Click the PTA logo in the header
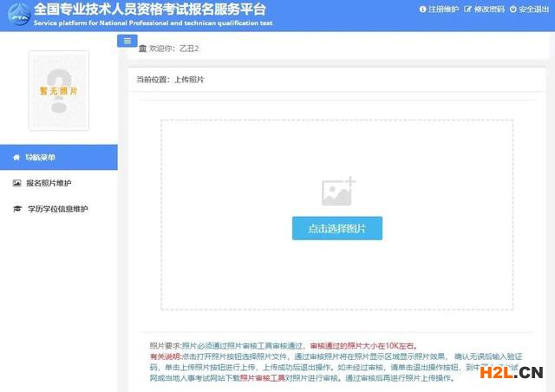Image resolution: width=555 pixels, height=392 pixels. pos(16,16)
